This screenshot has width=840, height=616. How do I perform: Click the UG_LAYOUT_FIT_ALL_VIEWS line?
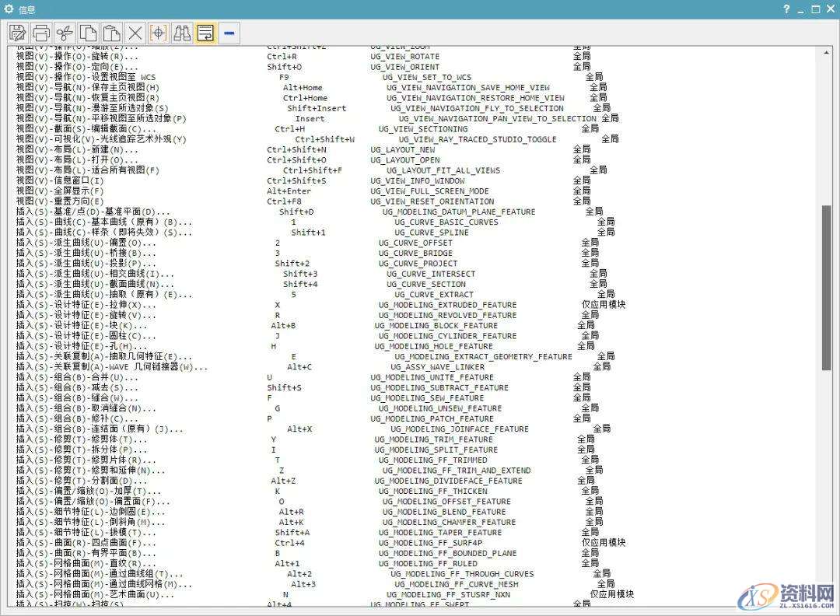click(x=443, y=170)
